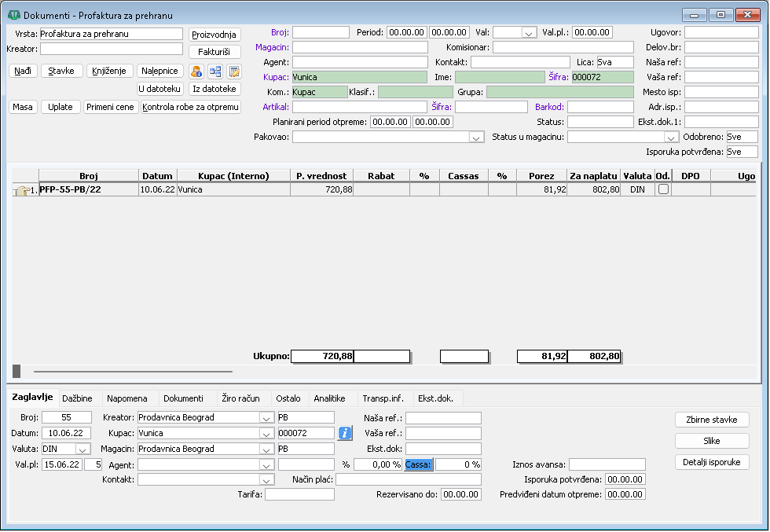Open Kreator dropdown Prodavnica Beograd
The height and width of the screenshot is (532, 770).
tap(266, 417)
